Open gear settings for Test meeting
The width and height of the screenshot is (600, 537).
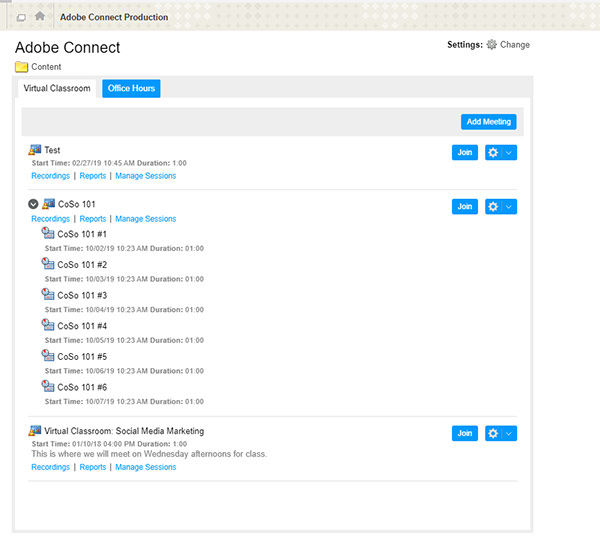(493, 152)
